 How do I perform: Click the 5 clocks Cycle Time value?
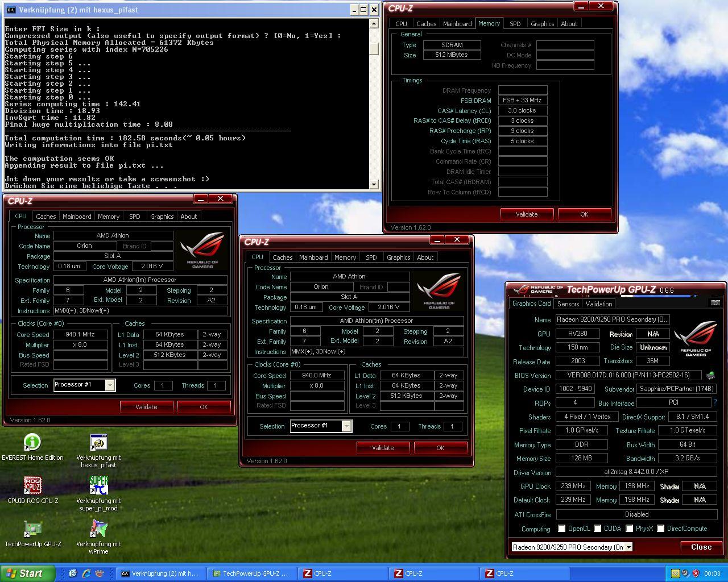coord(523,141)
